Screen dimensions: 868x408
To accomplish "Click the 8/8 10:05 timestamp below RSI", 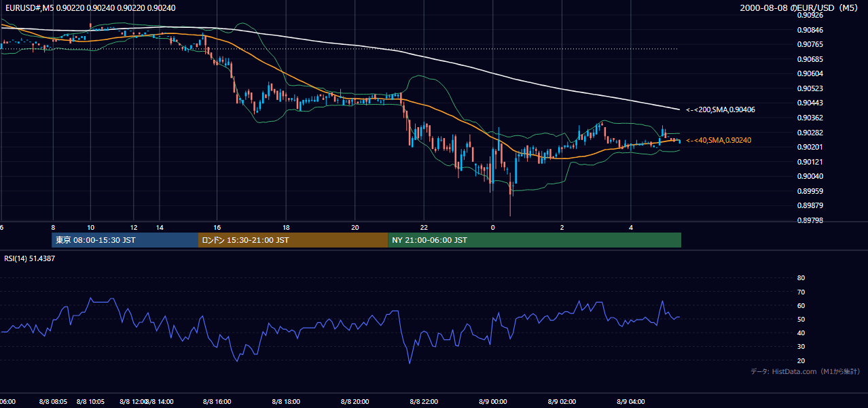I will [x=91, y=402].
